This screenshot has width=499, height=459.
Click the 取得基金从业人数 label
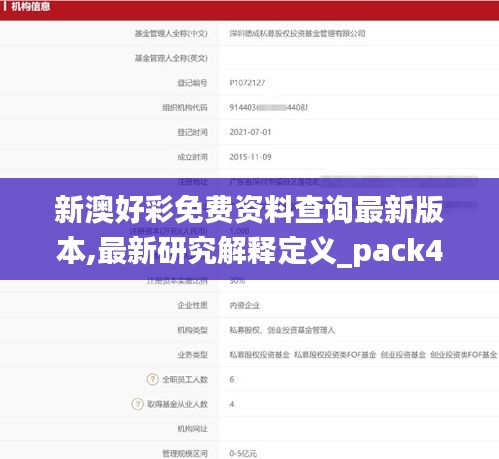click(177, 404)
